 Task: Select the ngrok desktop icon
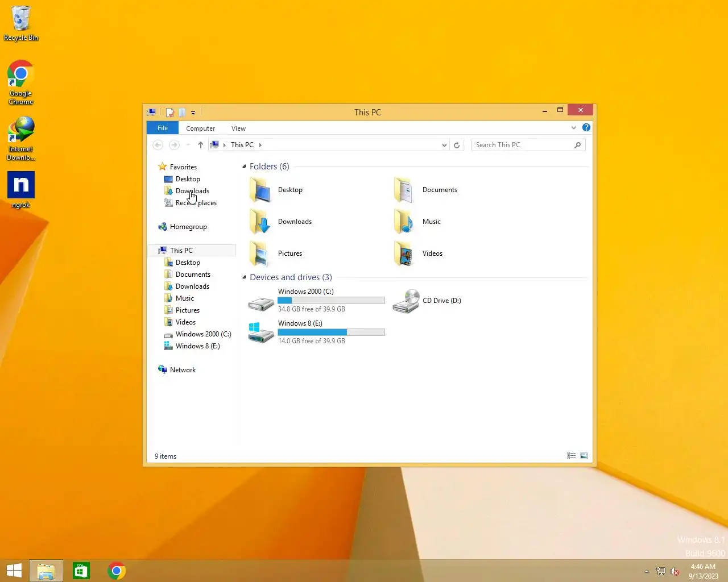21,190
